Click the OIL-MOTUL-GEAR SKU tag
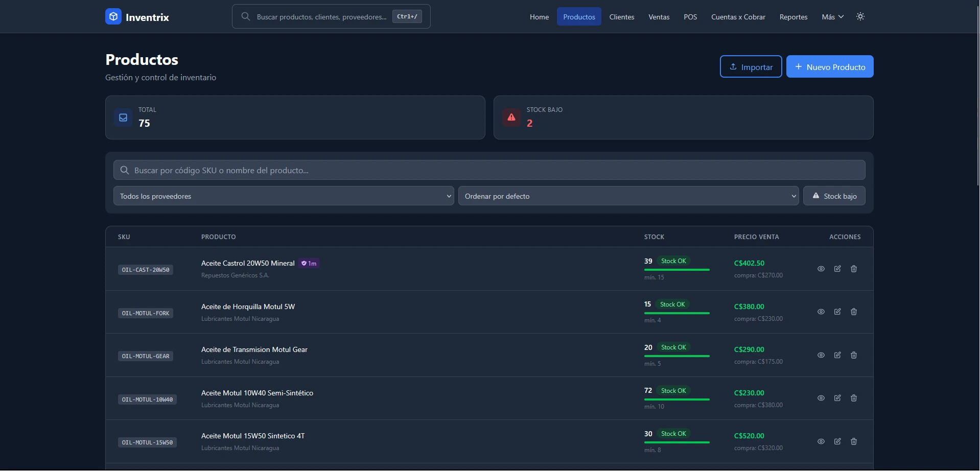The height and width of the screenshot is (471, 980). (146, 356)
